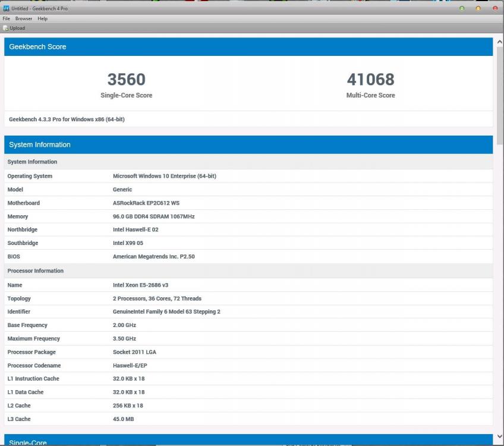Click the Single-Core section header at bottom
Screen dimensions: 504x446
coord(248,440)
